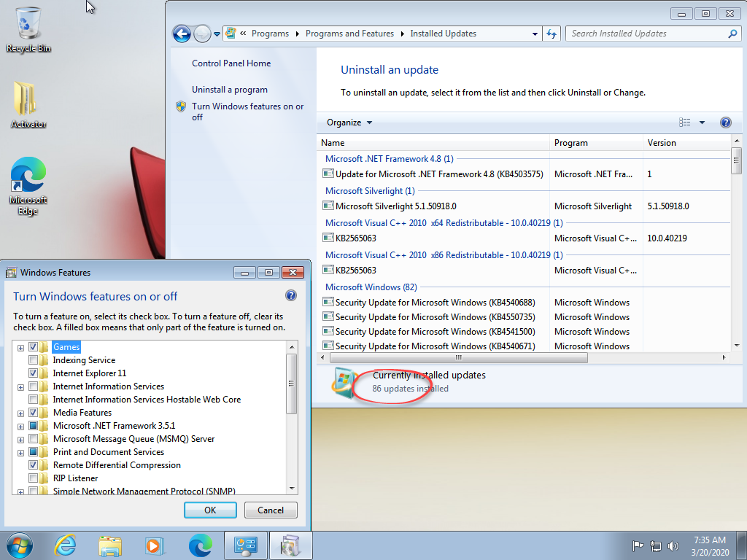Expand Internet Information Services tree node
Viewport: 747px width, 560px height.
pos(20,387)
